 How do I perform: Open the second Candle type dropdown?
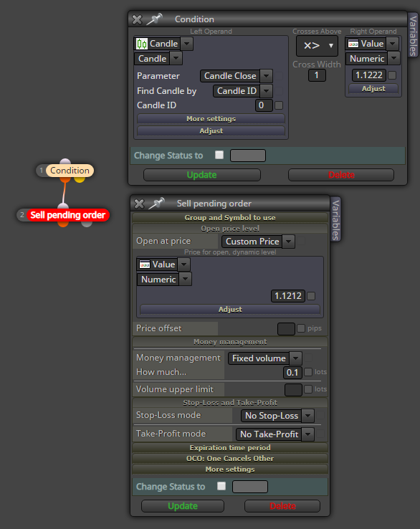point(176,58)
